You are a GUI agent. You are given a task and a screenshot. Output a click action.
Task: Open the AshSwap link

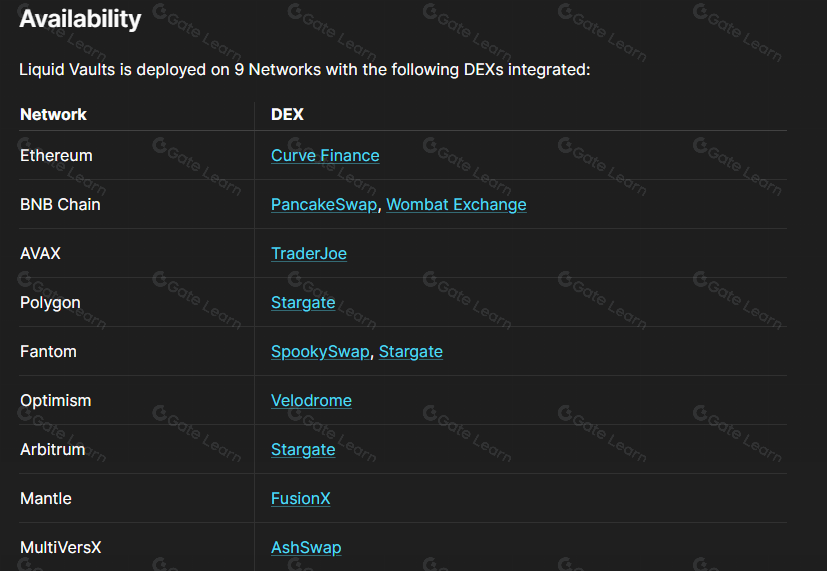pyautogui.click(x=306, y=548)
